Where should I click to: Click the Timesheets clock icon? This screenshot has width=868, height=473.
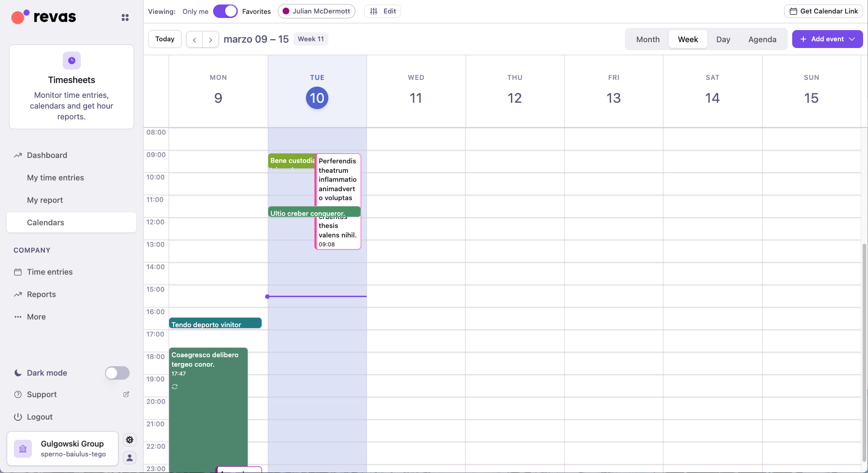pyautogui.click(x=71, y=61)
